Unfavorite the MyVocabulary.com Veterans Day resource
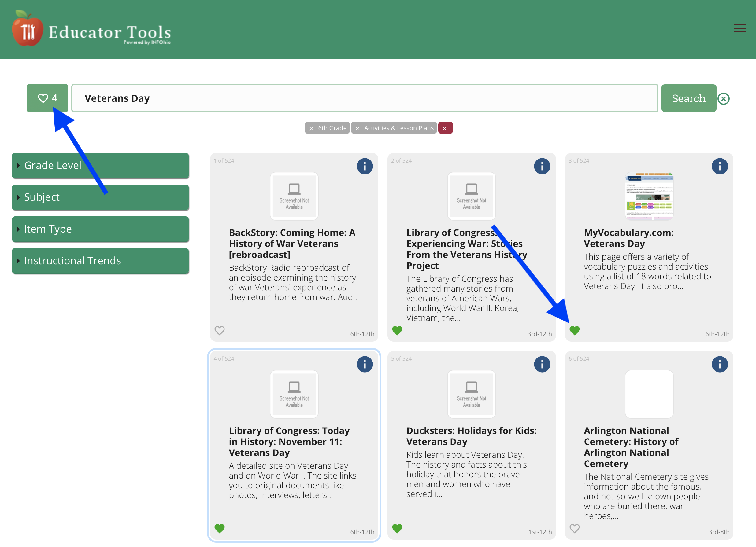This screenshot has height=547, width=756. click(574, 330)
